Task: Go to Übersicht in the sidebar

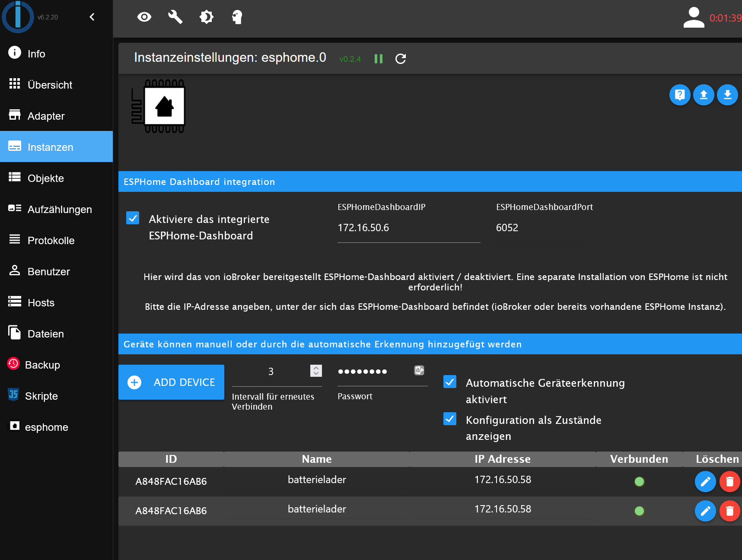Action: (56, 85)
